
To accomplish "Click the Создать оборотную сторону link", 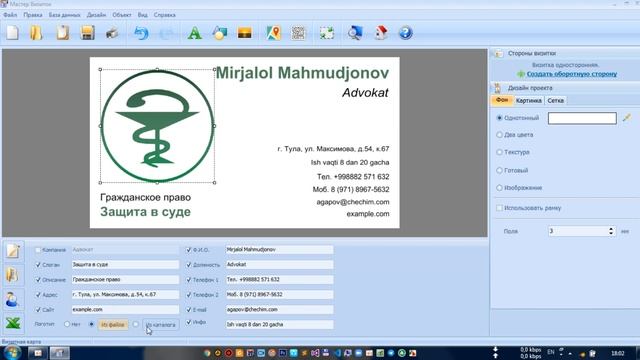I will click(x=572, y=74).
